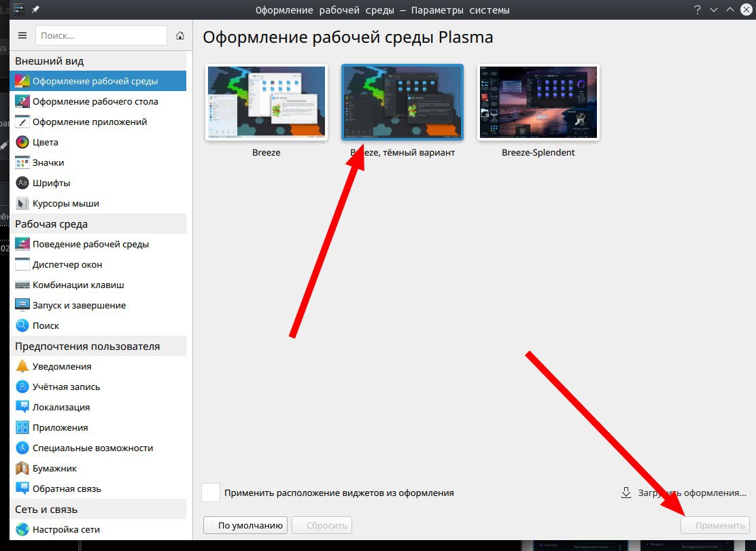This screenshot has height=551, width=756.
Task: Click the Цвета color wheel icon
Action: 22,142
